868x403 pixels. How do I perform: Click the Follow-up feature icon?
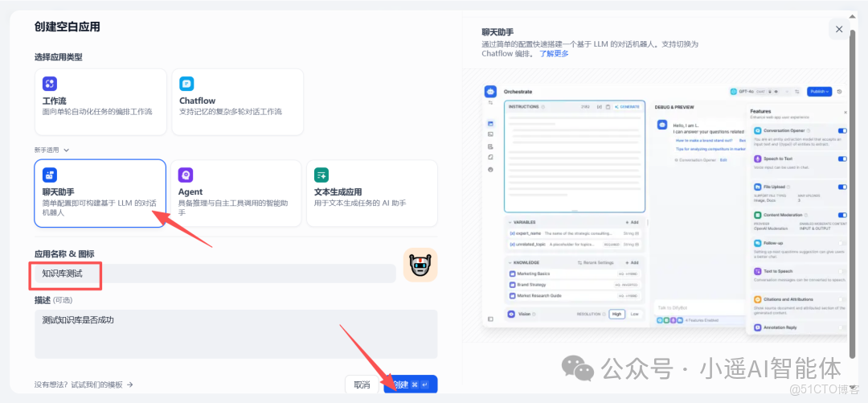(x=758, y=243)
